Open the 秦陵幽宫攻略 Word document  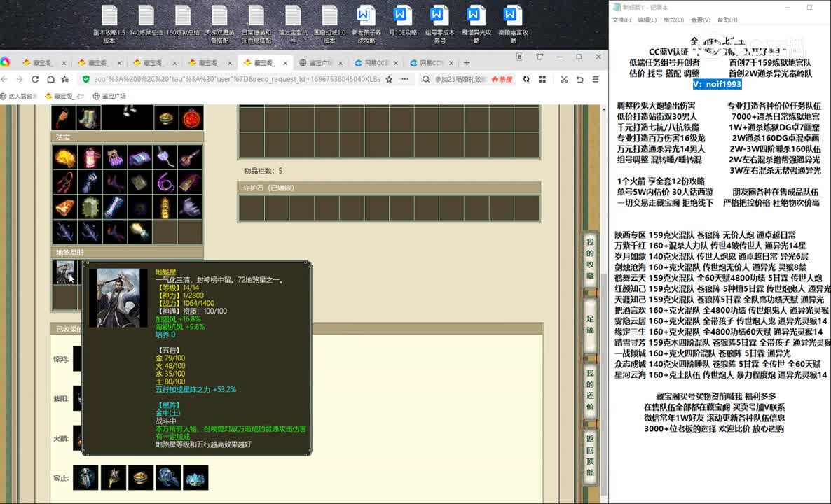512,24
